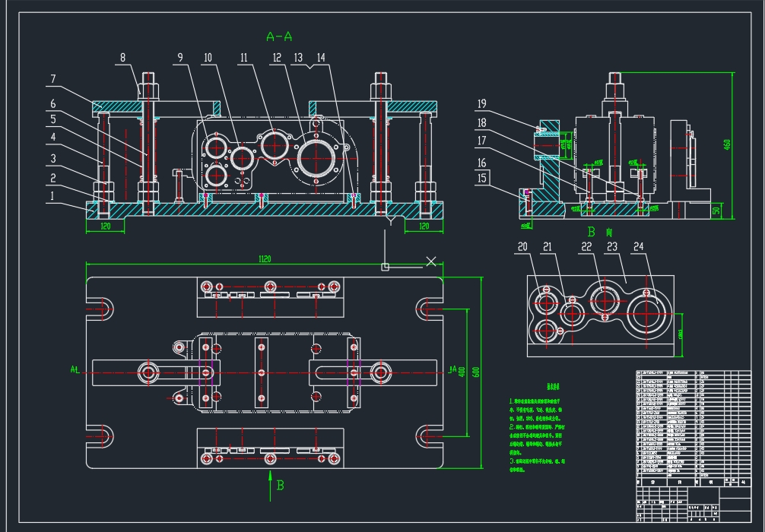This screenshot has height=532, width=765.
Task: Select the 460 height dimension text
Action: [x=727, y=144]
